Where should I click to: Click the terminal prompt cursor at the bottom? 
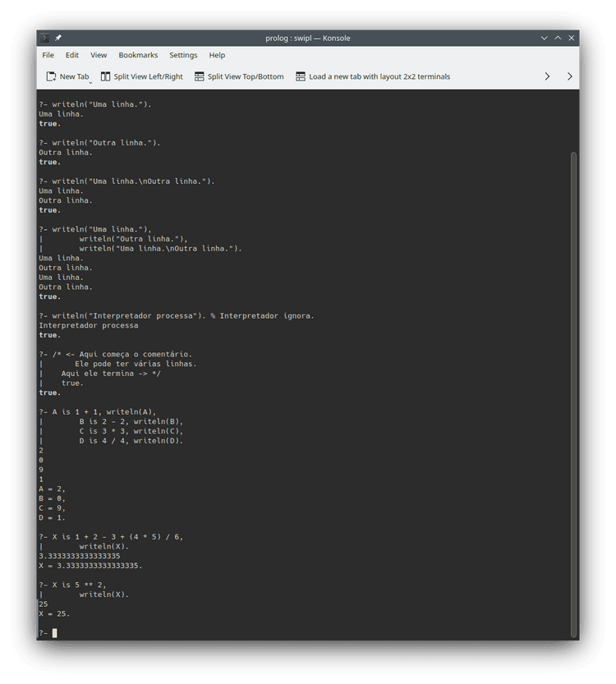click(x=54, y=633)
